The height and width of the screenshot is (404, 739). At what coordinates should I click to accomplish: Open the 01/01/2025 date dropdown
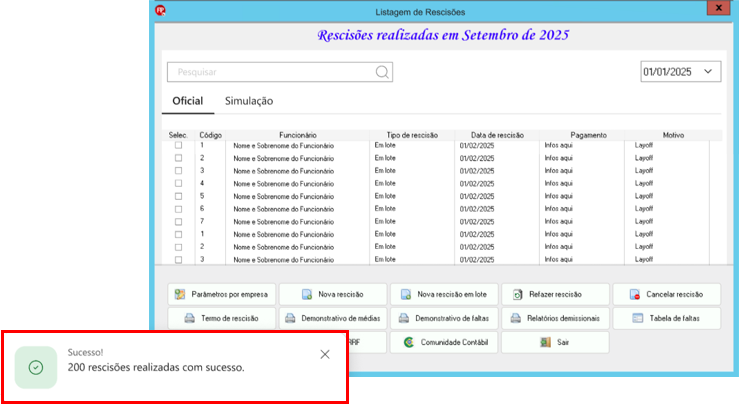pos(681,72)
